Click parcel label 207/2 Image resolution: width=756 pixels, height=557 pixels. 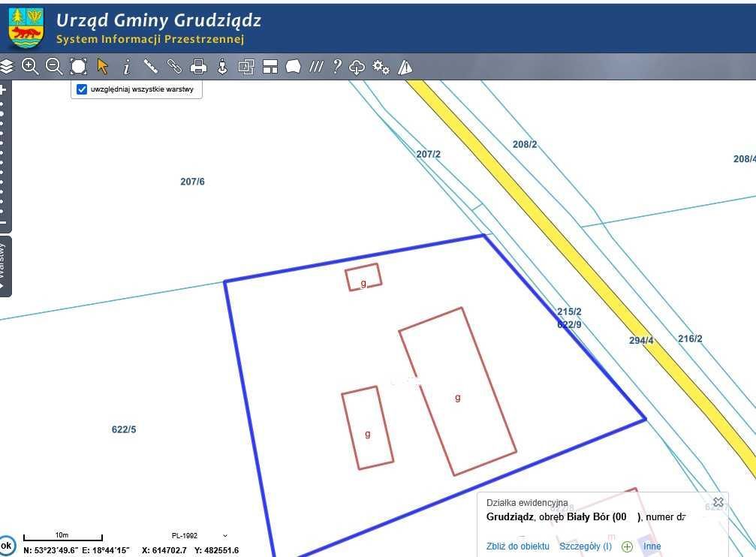[x=428, y=155]
